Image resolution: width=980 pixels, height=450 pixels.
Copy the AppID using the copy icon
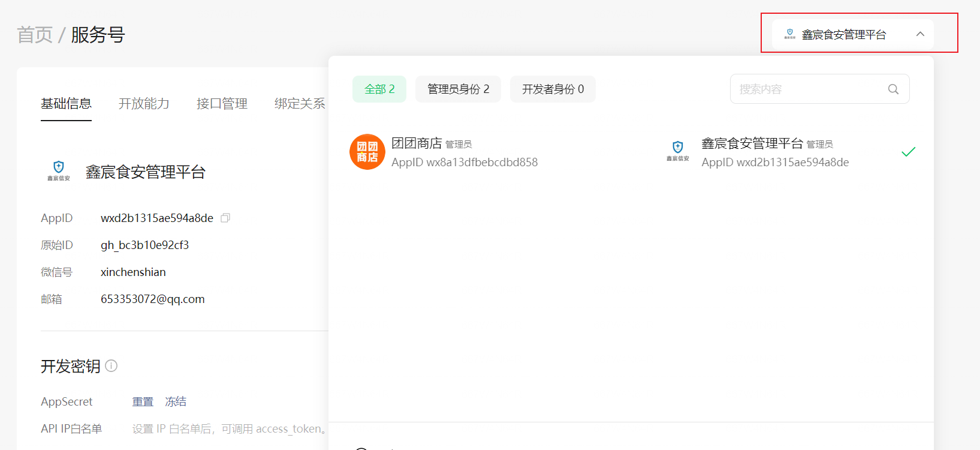click(x=225, y=218)
